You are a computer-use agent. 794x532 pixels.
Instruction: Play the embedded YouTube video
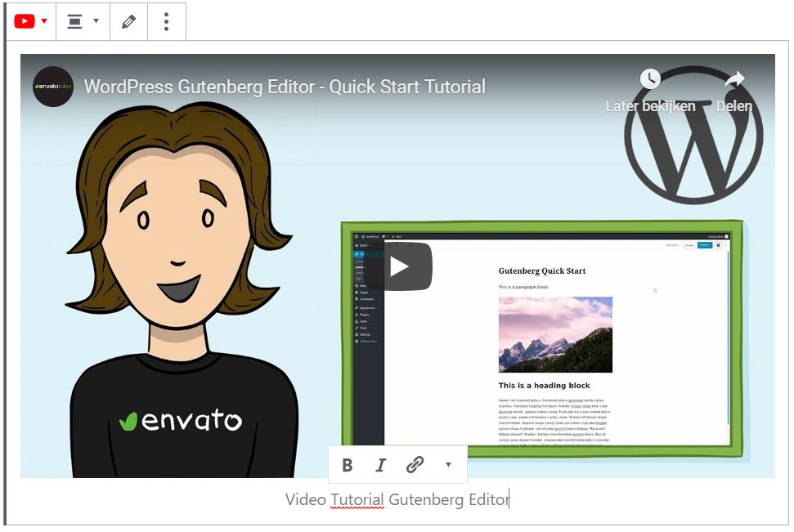(398, 266)
